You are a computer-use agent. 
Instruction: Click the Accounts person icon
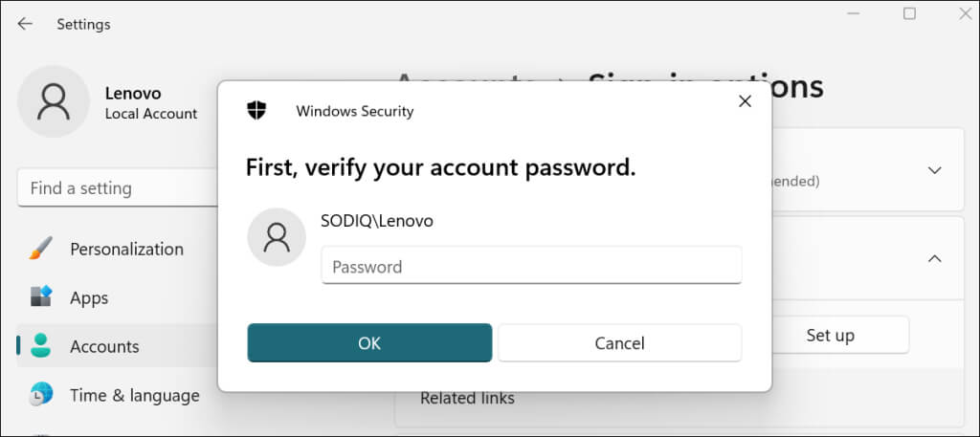[41, 346]
